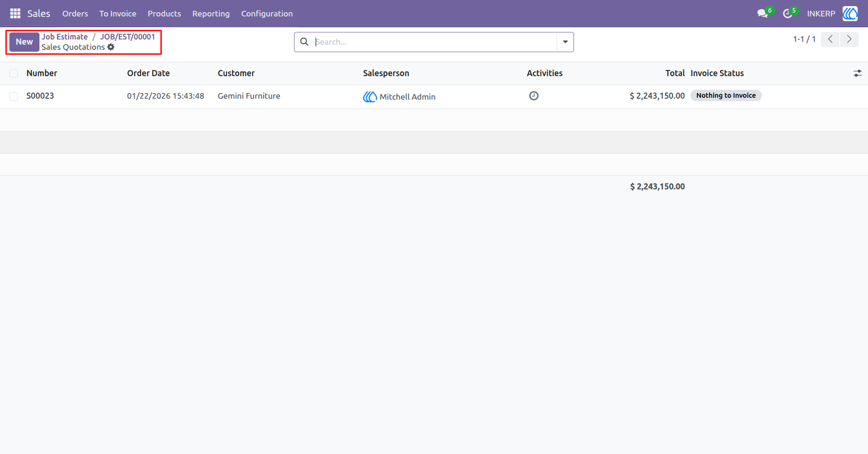Viewport: 868px width, 454px height.
Task: Click the Nothing to Invoice status badge
Action: pos(726,95)
